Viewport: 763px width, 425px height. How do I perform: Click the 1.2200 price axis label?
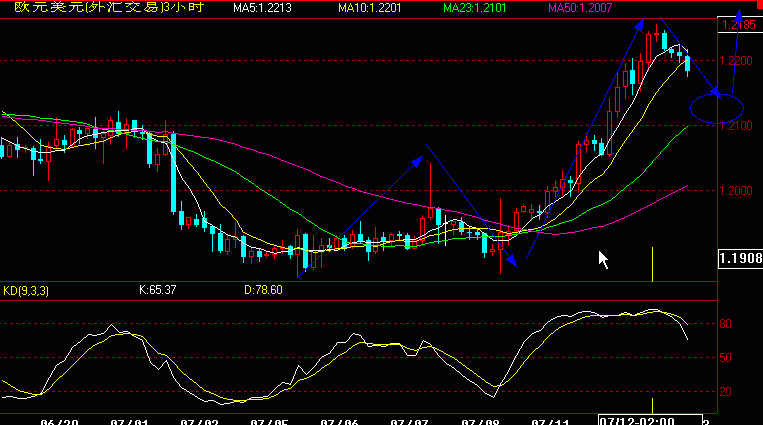[x=736, y=61]
